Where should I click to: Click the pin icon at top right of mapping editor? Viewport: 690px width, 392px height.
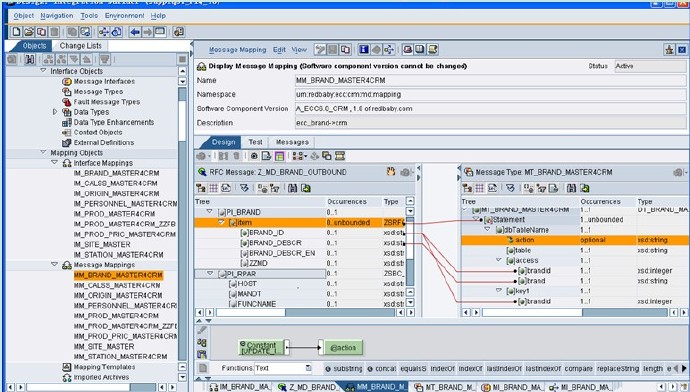[x=669, y=50]
